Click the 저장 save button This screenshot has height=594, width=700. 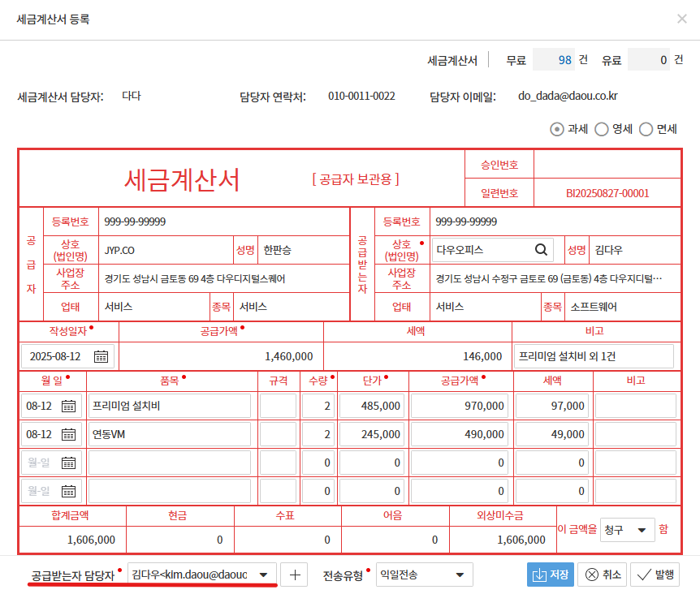point(551,575)
